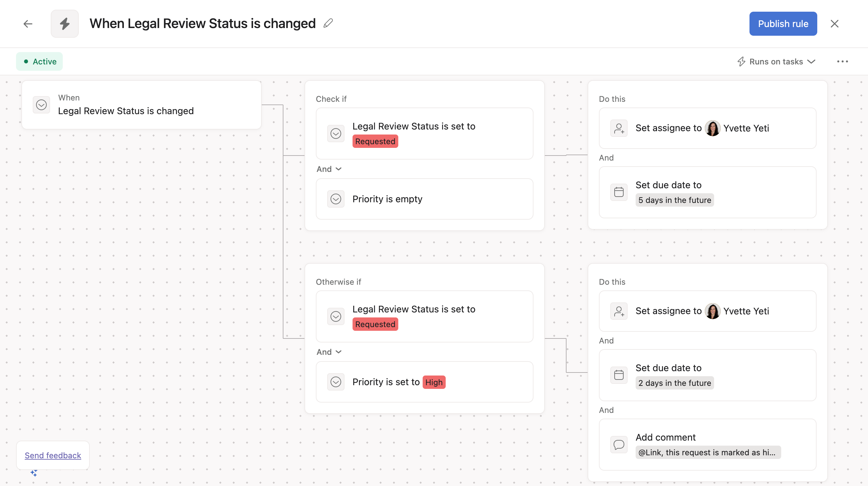The height and width of the screenshot is (486, 868).
Task: Click the Requested tag in Check if
Action: coord(375,142)
